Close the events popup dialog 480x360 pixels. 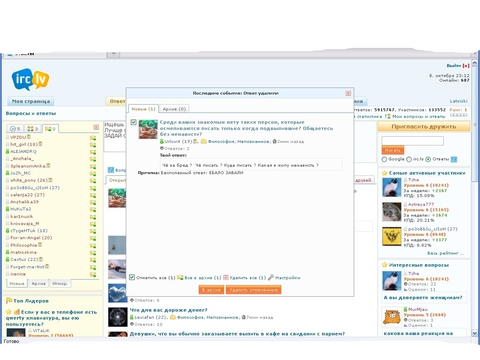(x=348, y=93)
